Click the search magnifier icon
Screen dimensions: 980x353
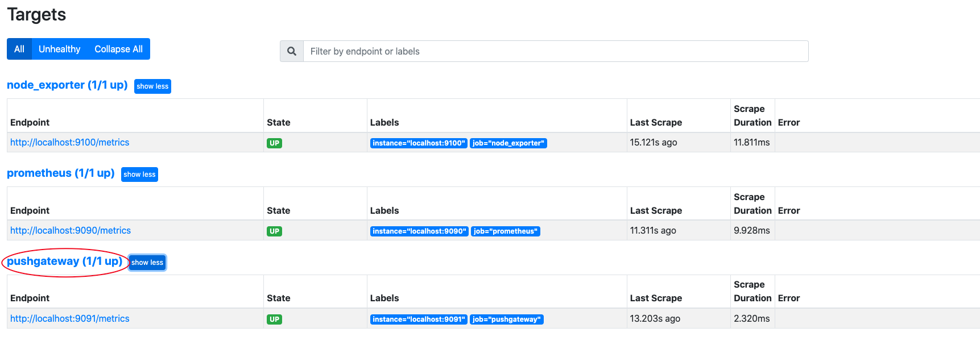click(x=292, y=51)
